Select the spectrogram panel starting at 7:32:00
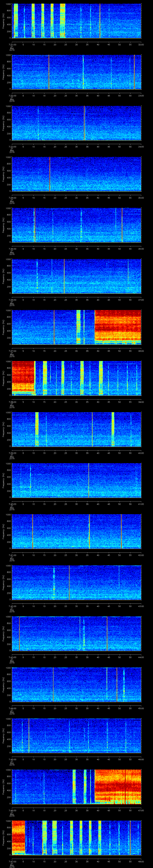The width and height of the screenshot is (153, 868). coord(77,72)
